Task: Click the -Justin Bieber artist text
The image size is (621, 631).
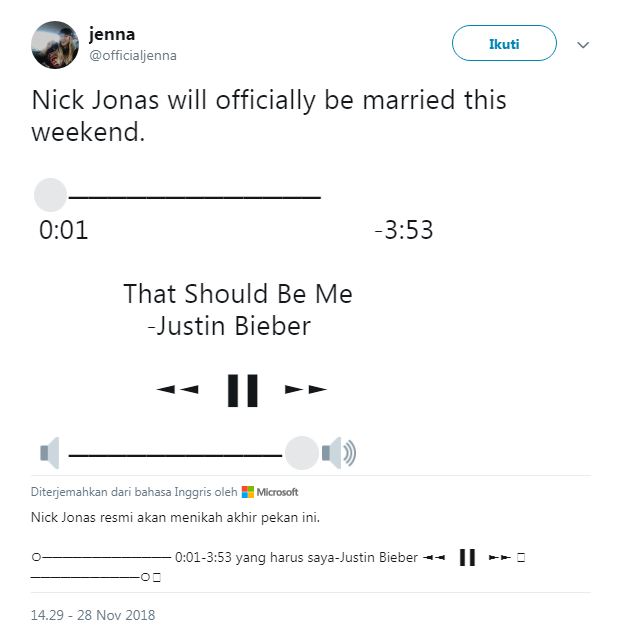Action: tap(228, 327)
